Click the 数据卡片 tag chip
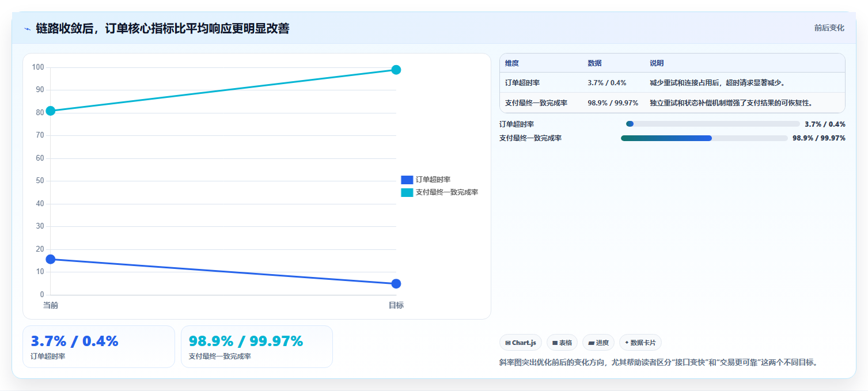Screen dimensions: 868x391 (x=640, y=343)
